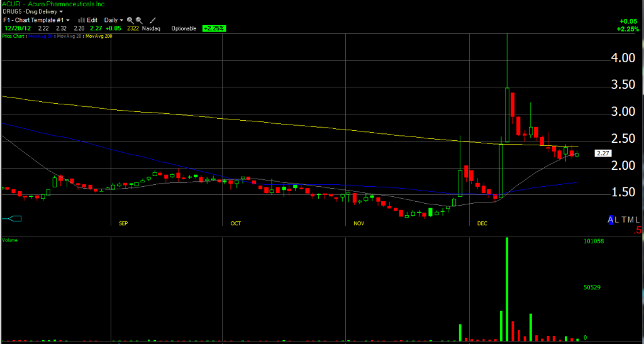This screenshot has width=644, height=344.
Task: Click the DEC month label
Action: point(482,224)
